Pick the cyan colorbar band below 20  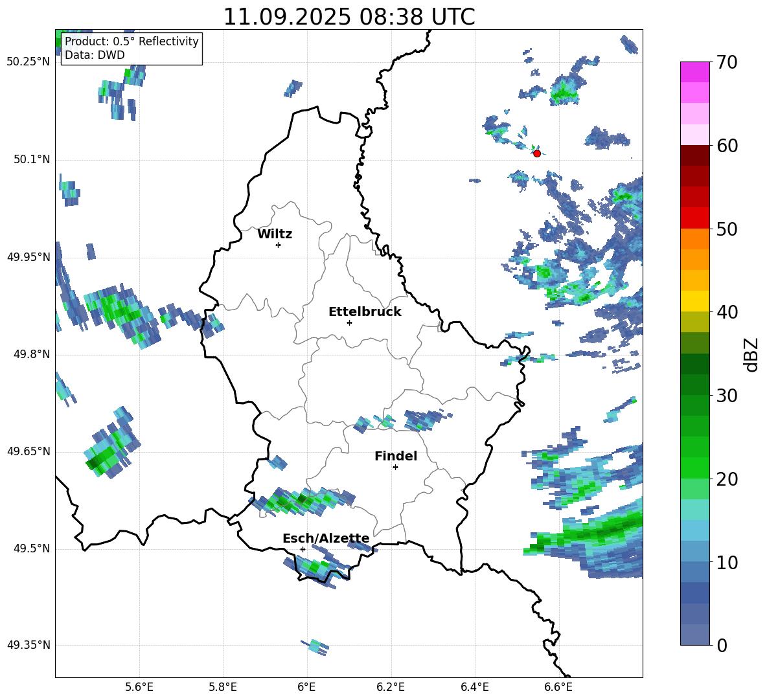point(694,510)
